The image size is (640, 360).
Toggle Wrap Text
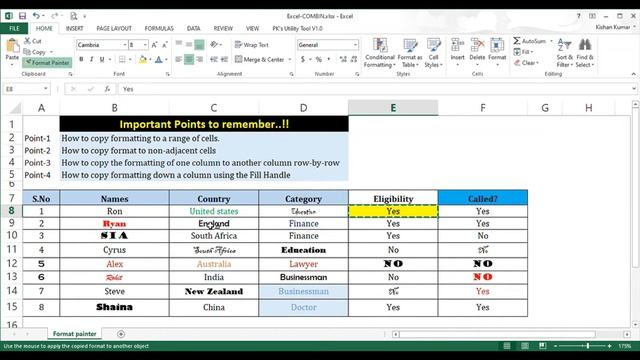click(252, 45)
